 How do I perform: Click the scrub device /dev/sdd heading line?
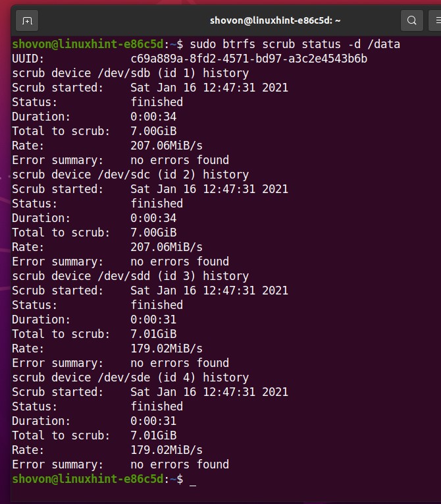[130, 276]
